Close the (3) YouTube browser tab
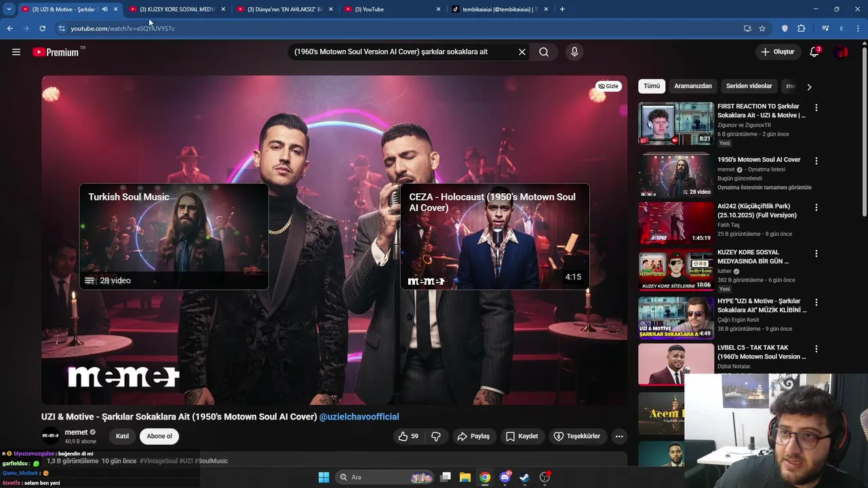 pos(438,9)
